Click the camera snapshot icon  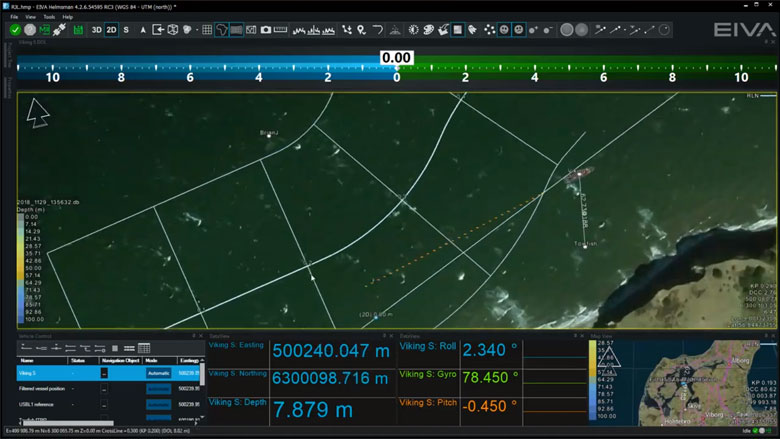[266, 30]
